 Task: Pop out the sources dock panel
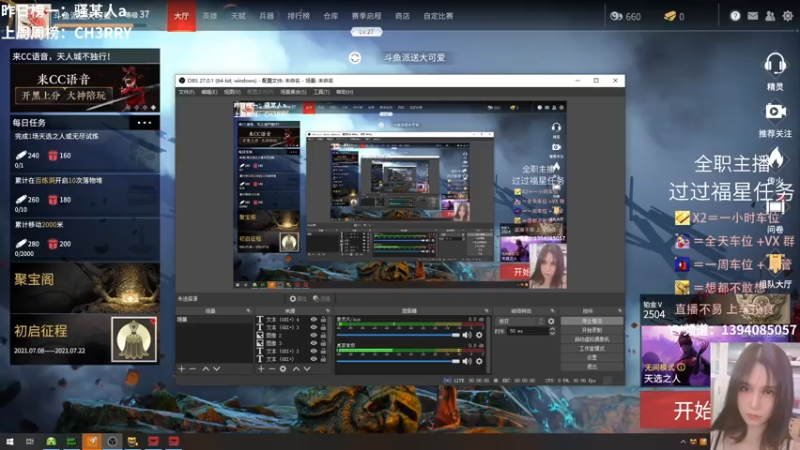click(x=328, y=311)
